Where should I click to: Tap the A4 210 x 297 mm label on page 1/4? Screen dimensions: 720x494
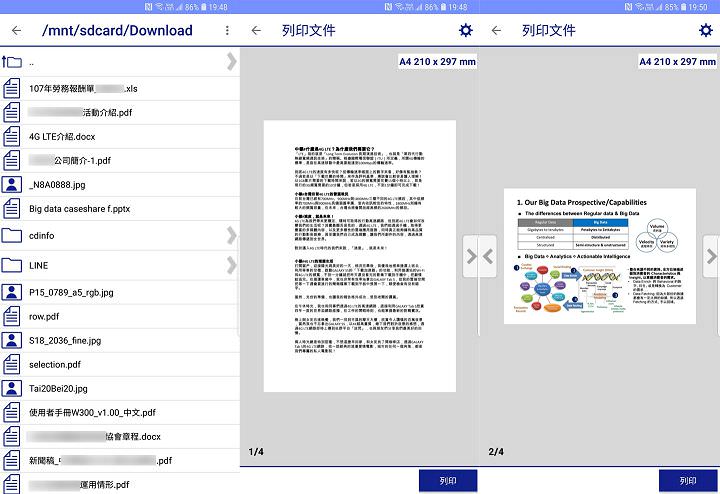tap(438, 62)
